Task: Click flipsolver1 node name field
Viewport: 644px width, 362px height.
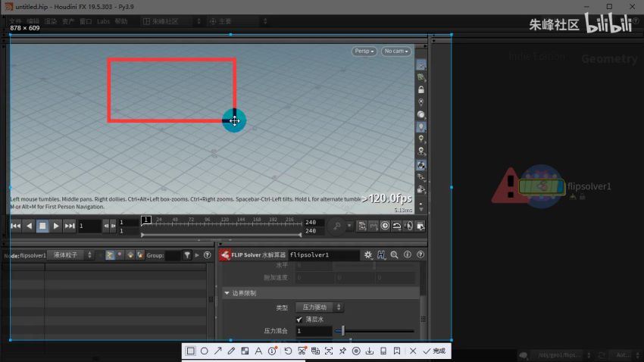Action: (x=324, y=255)
